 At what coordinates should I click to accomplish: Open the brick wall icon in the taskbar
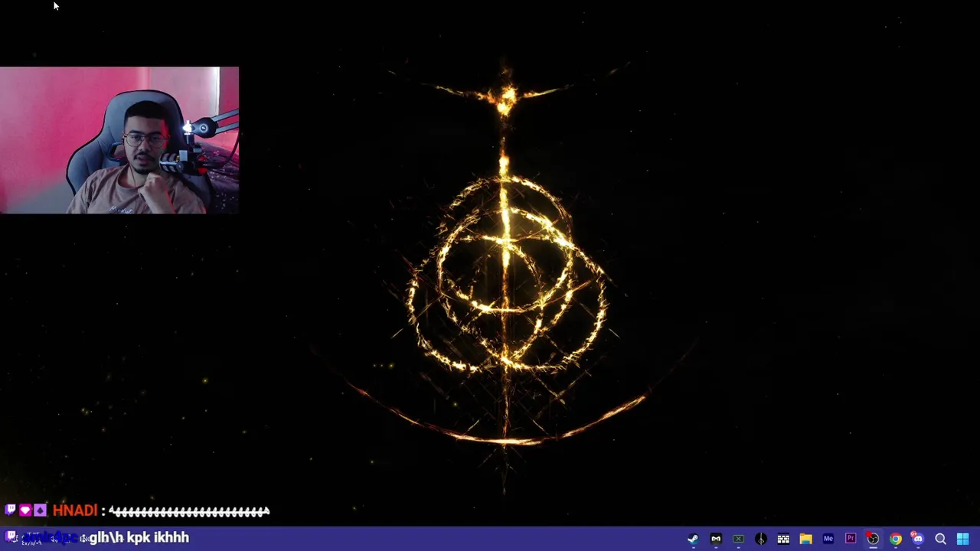783,539
